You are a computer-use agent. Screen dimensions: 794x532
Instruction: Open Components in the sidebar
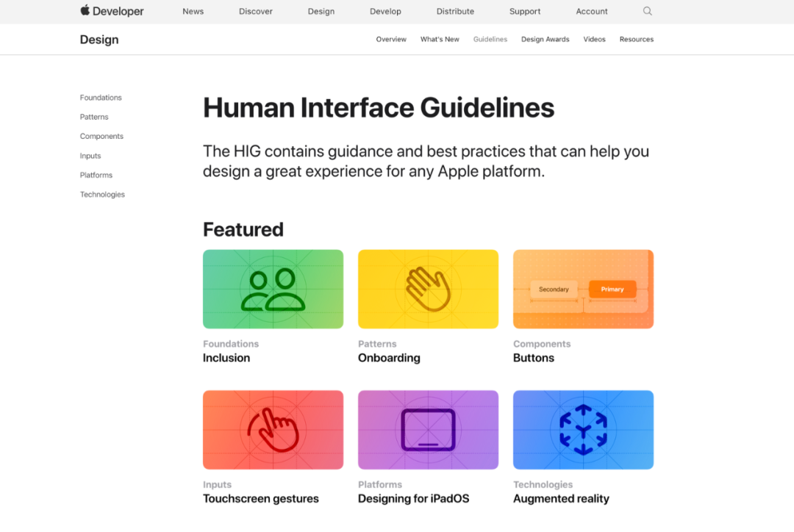101,136
